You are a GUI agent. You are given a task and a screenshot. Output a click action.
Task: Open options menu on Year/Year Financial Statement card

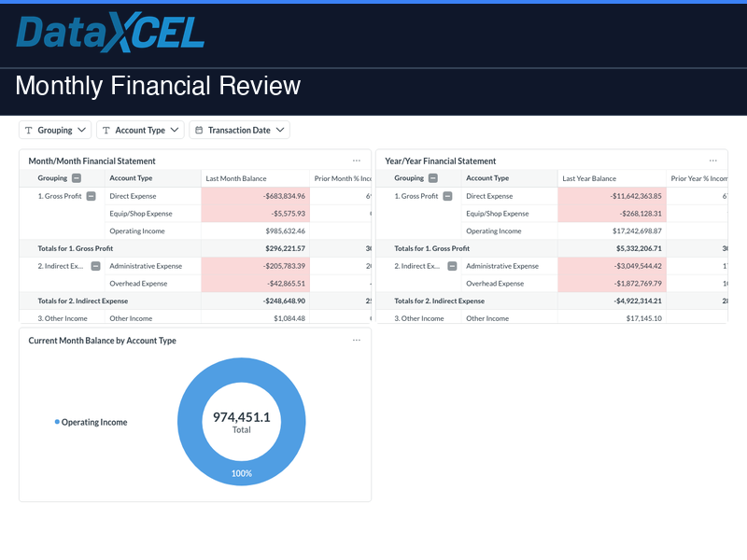click(x=714, y=160)
